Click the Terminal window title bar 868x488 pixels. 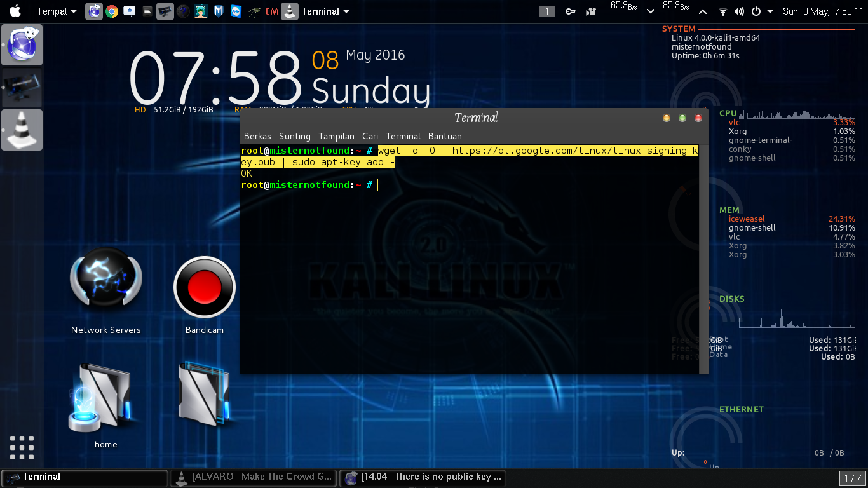pos(475,118)
